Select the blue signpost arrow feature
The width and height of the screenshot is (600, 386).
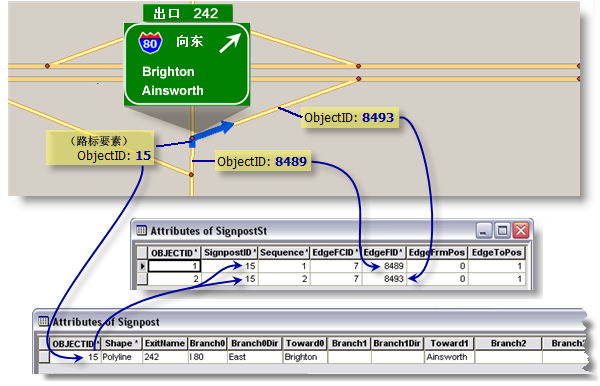[212, 132]
